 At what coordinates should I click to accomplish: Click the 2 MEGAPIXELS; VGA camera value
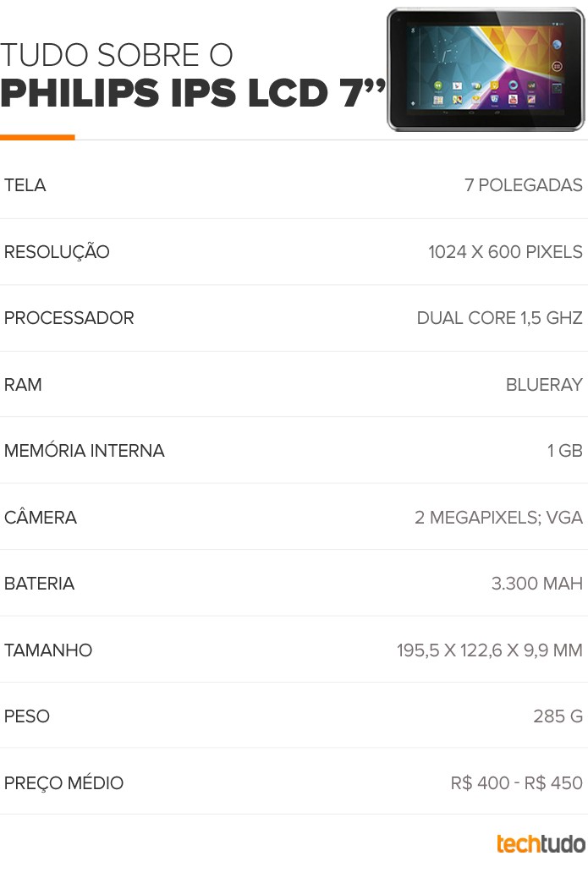point(499,518)
